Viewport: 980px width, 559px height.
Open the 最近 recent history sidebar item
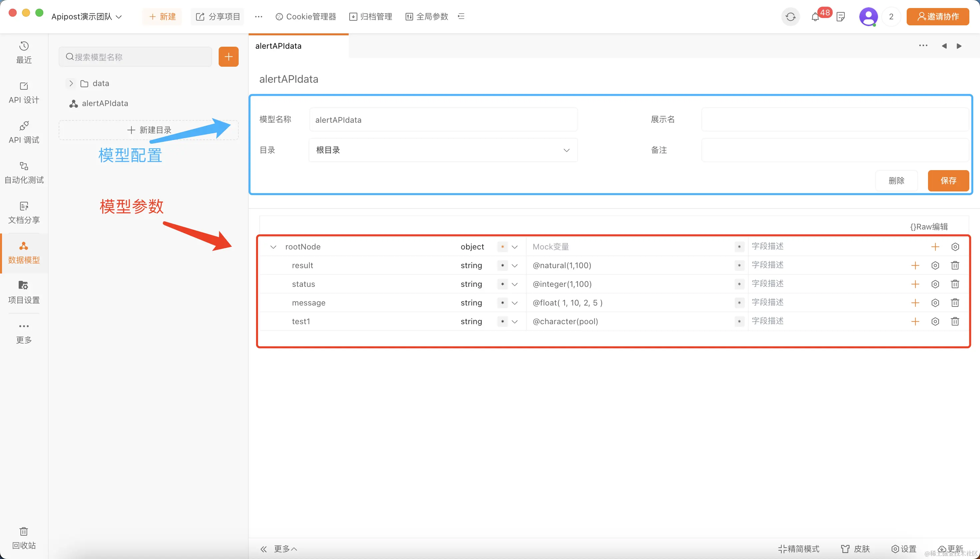coord(24,53)
